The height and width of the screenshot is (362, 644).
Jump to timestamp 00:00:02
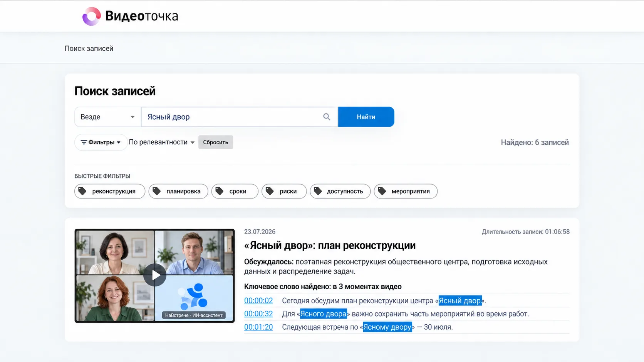tap(258, 301)
